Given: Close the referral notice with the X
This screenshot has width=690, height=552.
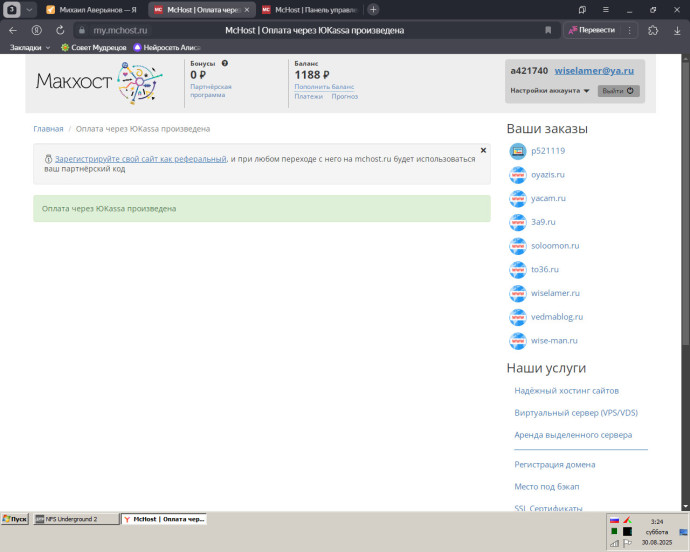Looking at the screenshot, I should (x=483, y=150).
